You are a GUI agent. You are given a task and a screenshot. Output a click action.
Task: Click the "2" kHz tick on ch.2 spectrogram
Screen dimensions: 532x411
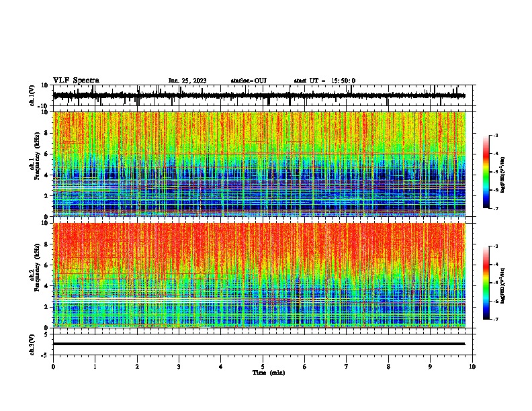coord(46,307)
